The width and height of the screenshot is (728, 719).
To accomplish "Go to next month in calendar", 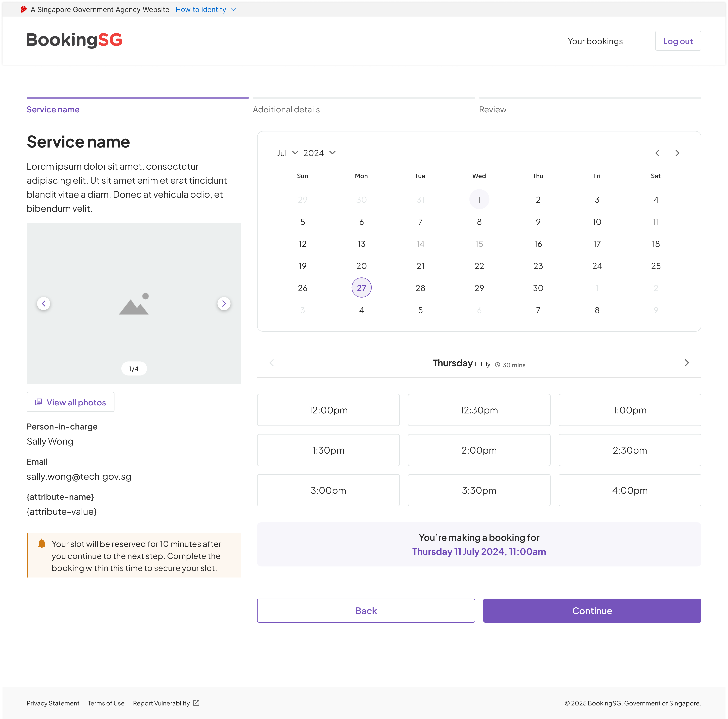I will pos(677,153).
